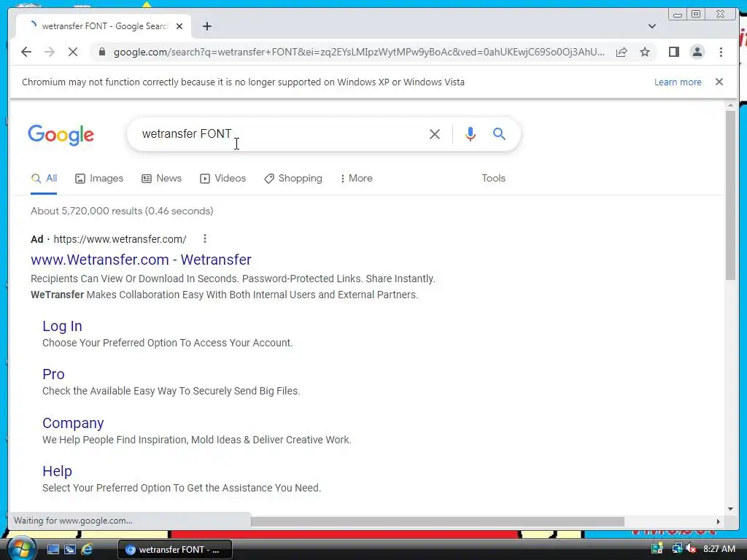Open ad options three-dot menu
747x560 pixels.
click(205, 238)
